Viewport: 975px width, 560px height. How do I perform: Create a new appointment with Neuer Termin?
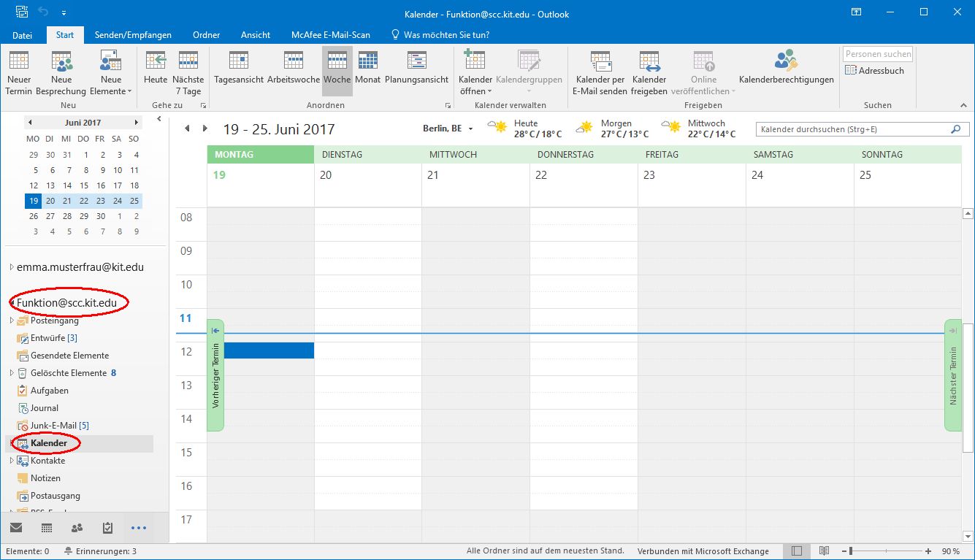[19, 73]
